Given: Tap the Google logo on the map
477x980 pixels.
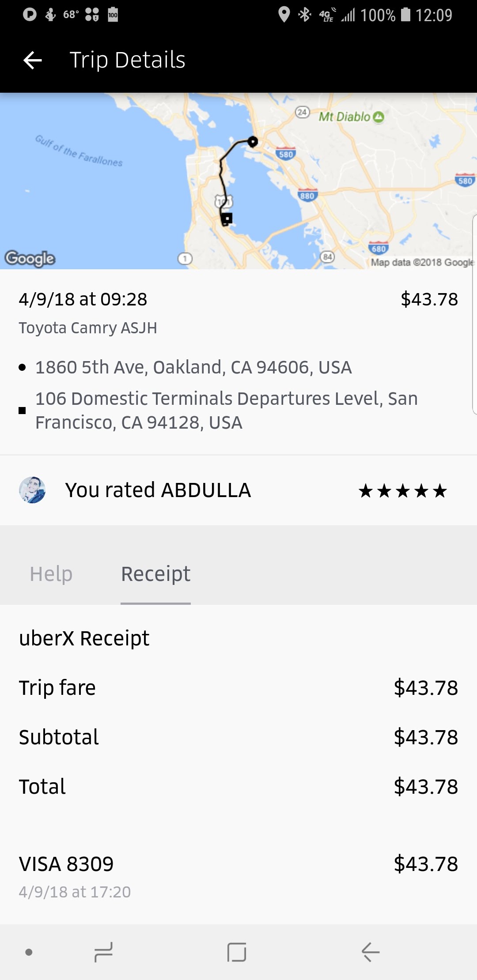Looking at the screenshot, I should click(x=30, y=258).
